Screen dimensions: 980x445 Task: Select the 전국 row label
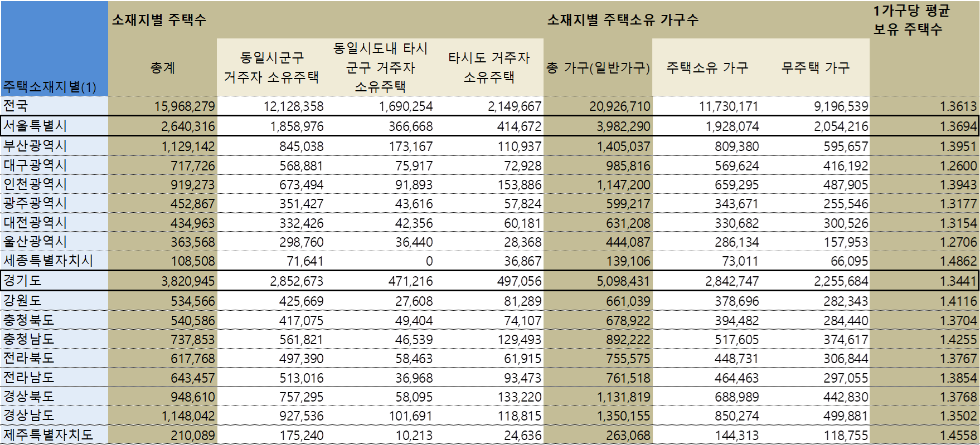[54, 106]
